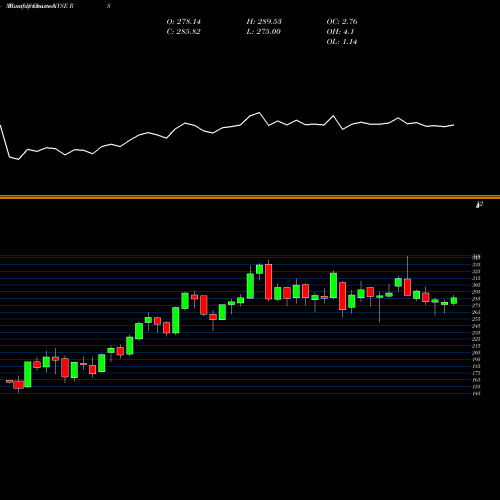The width and height of the screenshot is (500, 500).
Task: Click the first small red candle at far left
Action: coord(9,381)
